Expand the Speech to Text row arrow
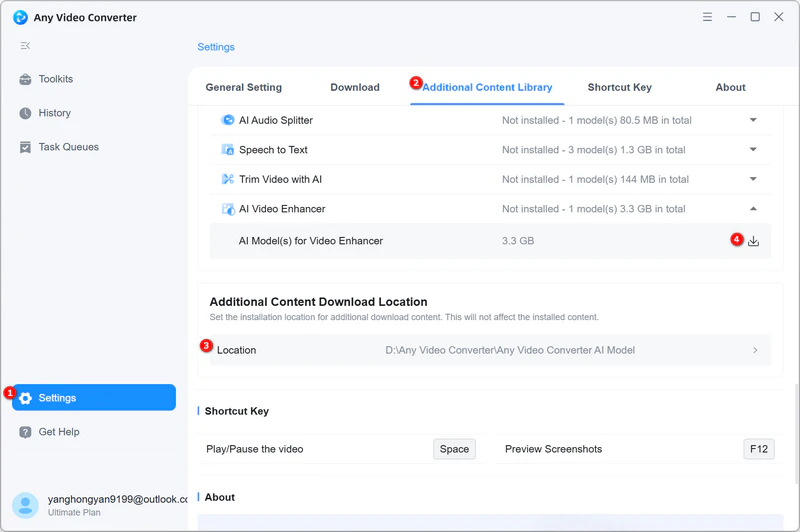 (753, 149)
